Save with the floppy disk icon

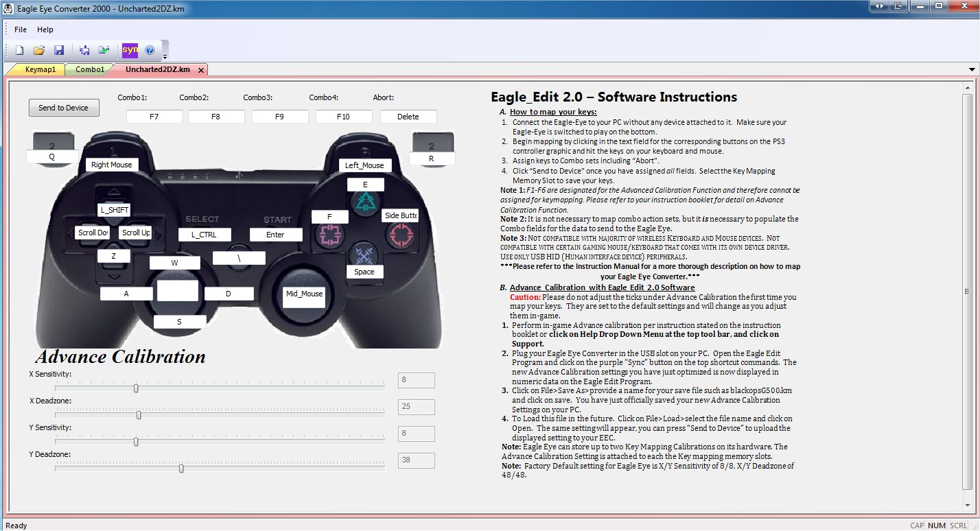(x=59, y=50)
